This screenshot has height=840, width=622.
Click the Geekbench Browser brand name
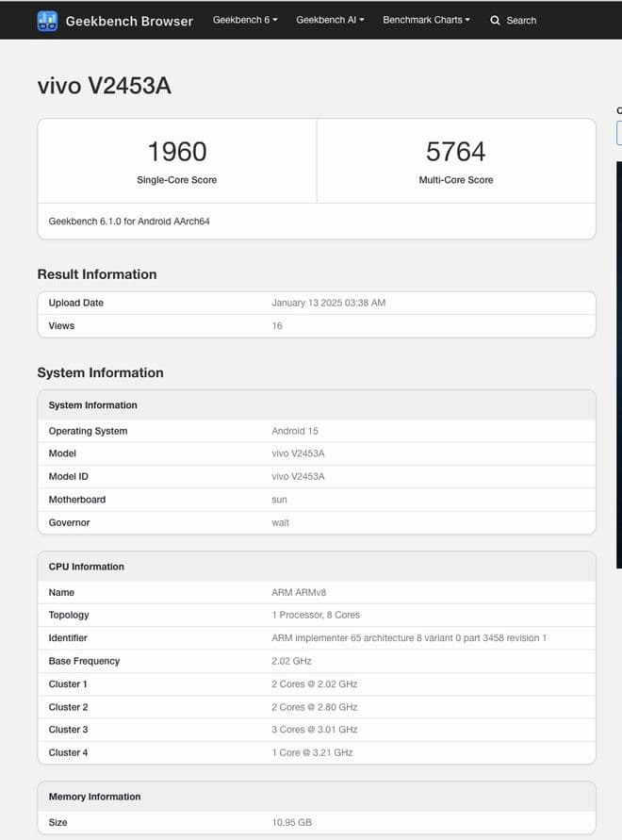(129, 21)
